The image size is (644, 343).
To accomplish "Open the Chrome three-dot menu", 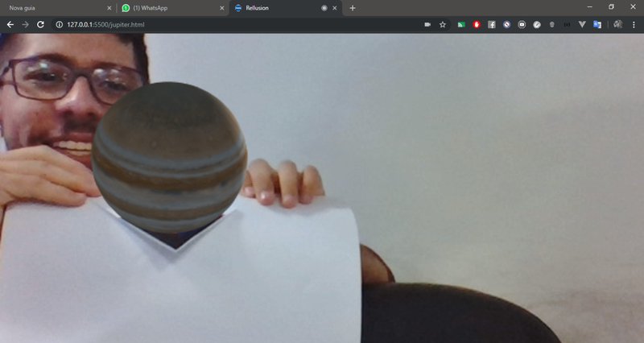I will point(633,25).
